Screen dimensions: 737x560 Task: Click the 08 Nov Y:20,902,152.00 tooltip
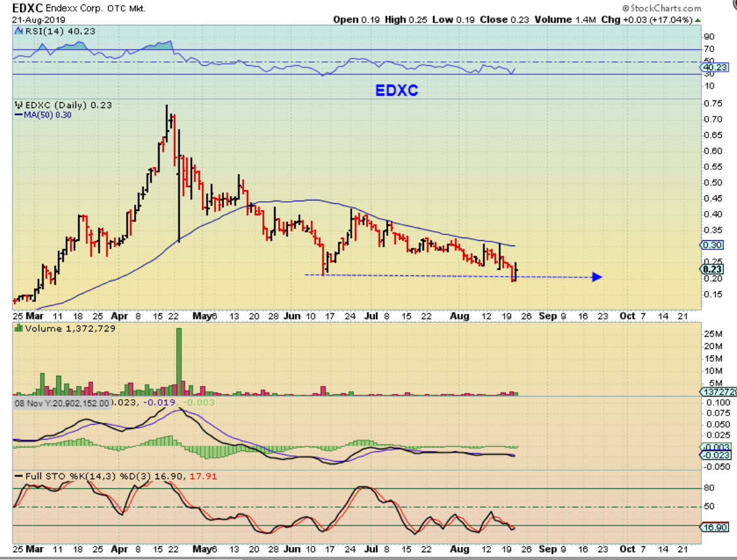pos(62,403)
